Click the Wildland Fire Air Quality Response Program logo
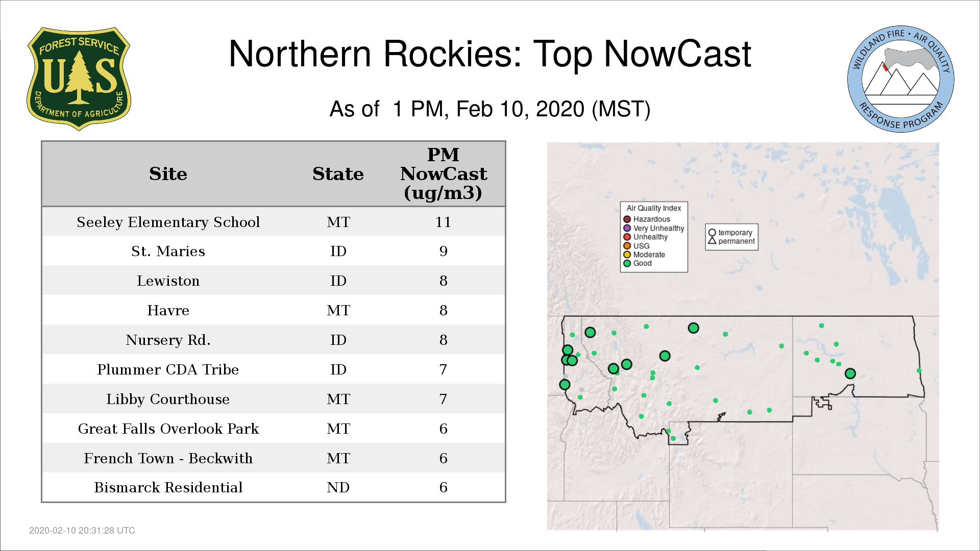This screenshot has width=980, height=551. (x=900, y=79)
